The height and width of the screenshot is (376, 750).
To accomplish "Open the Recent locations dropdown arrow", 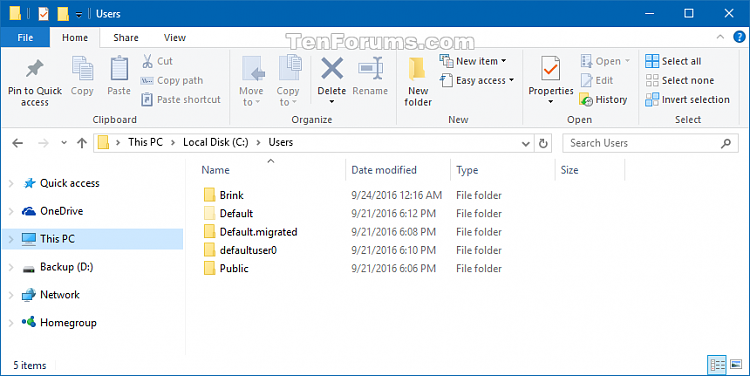I will pyautogui.click(x=64, y=143).
